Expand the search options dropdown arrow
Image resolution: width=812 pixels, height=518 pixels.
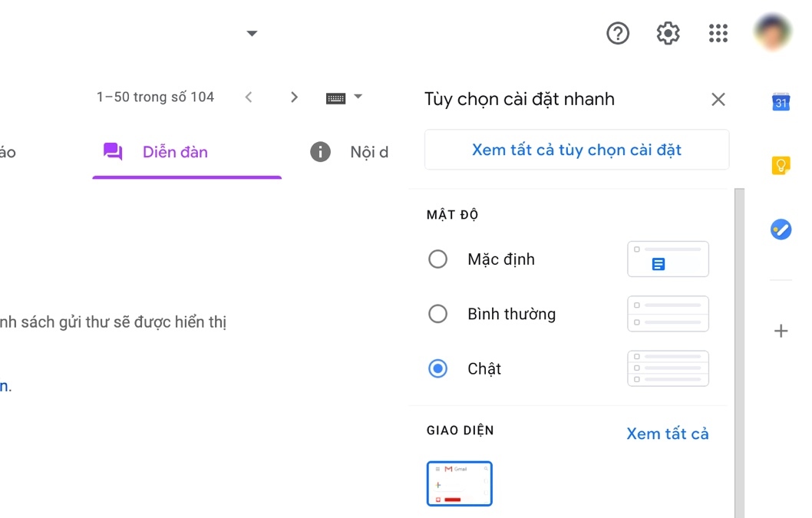pos(252,33)
